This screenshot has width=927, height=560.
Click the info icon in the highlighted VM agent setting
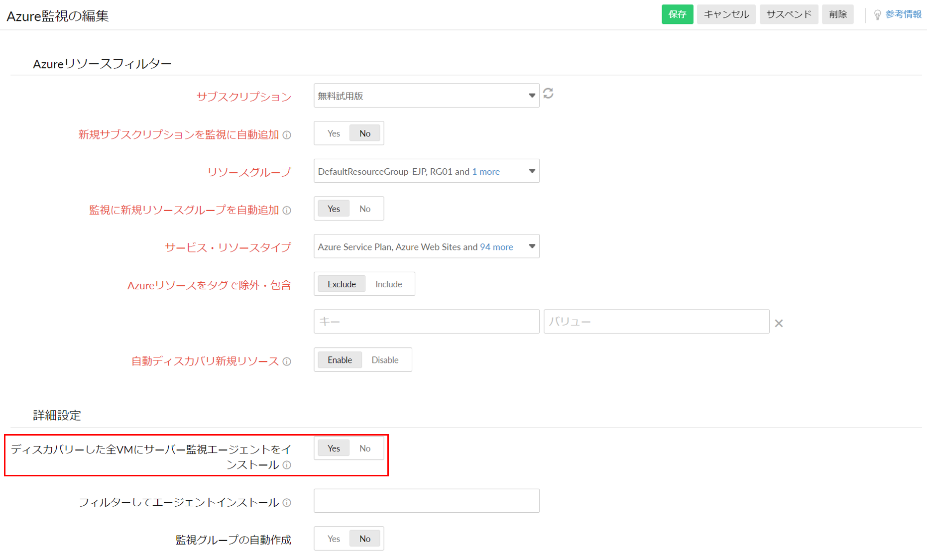(x=287, y=465)
